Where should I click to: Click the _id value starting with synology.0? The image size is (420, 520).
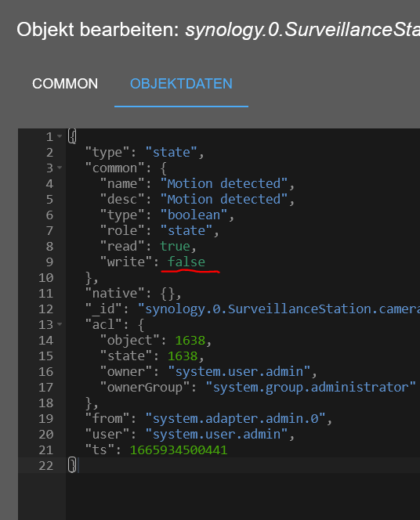(x=279, y=309)
